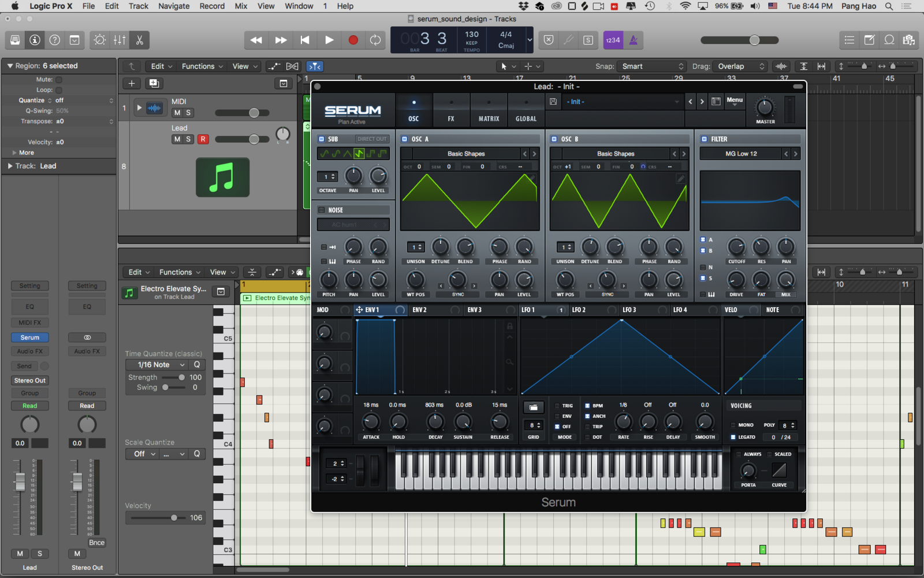Enable the NOISE oscillator switch

click(322, 210)
